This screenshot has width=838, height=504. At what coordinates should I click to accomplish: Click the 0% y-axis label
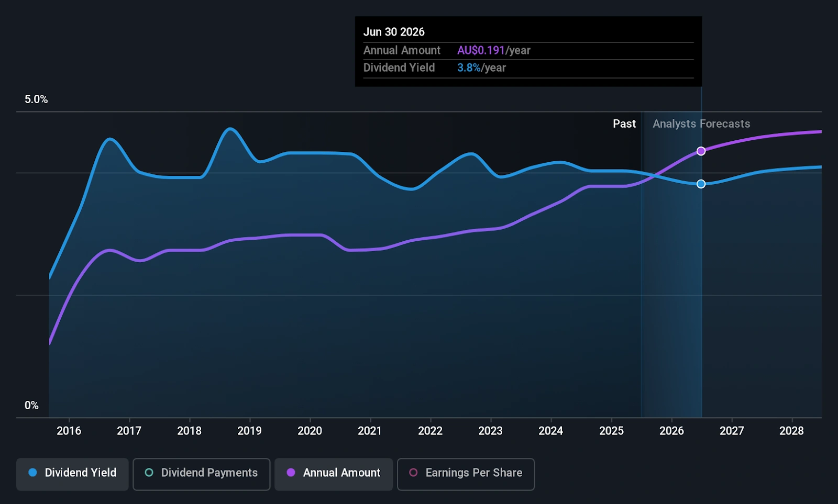coord(31,406)
